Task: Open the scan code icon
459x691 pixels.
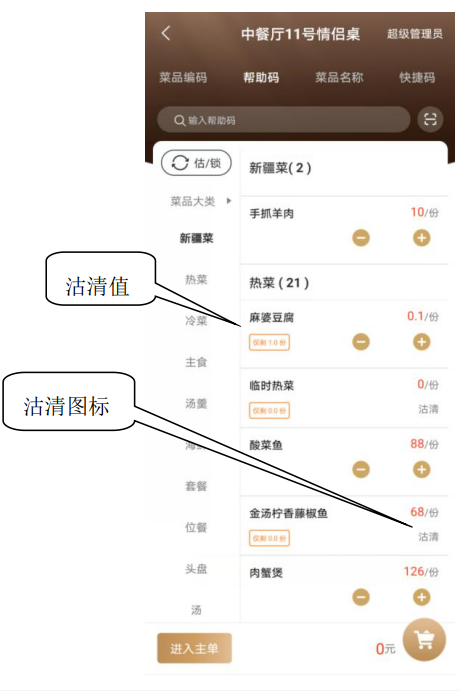Action: click(x=430, y=119)
